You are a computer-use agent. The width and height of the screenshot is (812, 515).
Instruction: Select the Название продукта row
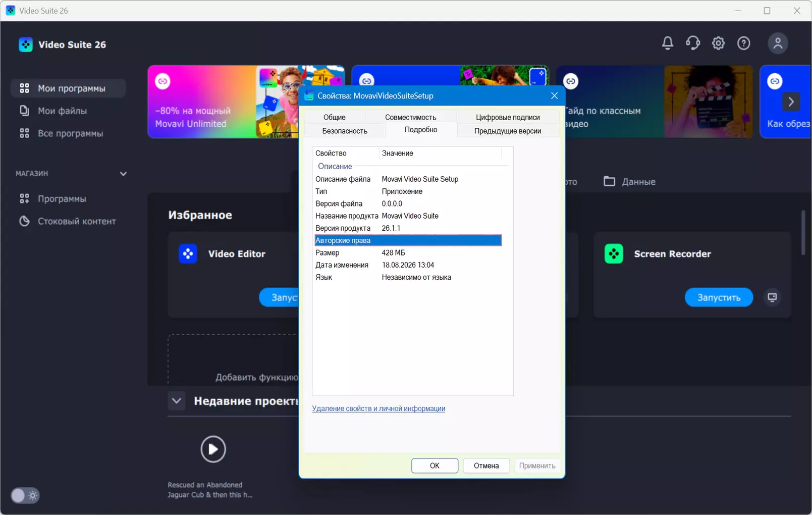pos(408,216)
